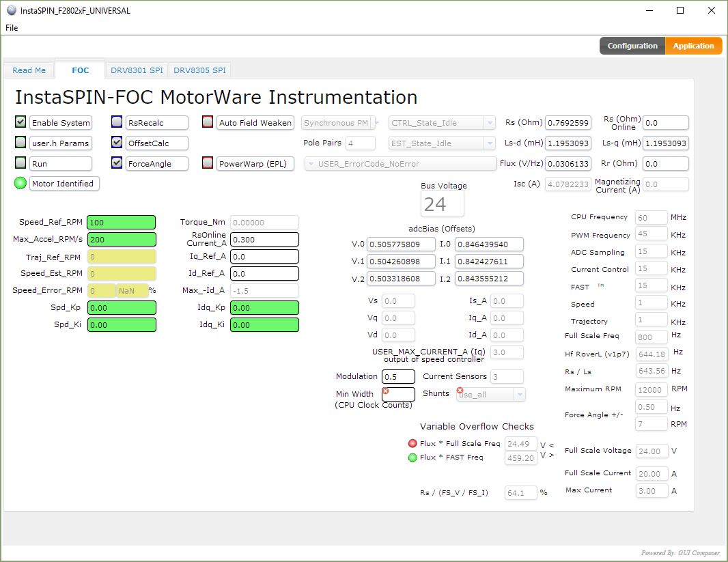The height and width of the screenshot is (562, 728).
Task: Click the I.0 adcBias offset field
Action: [490, 244]
